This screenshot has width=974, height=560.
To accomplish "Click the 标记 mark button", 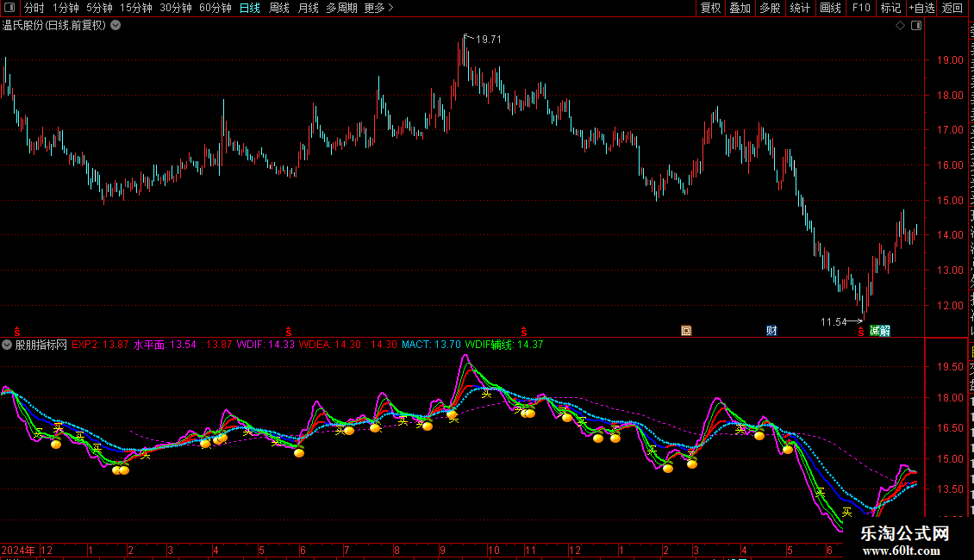I will [x=890, y=8].
